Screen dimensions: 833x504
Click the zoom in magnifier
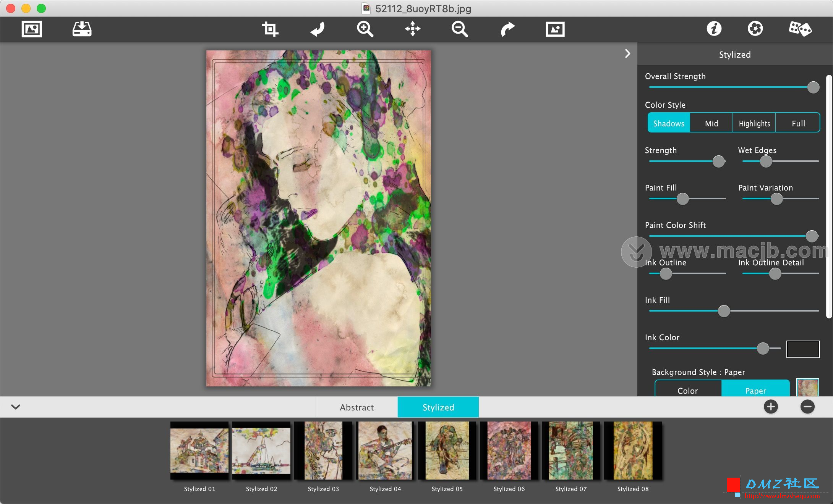pos(365,29)
